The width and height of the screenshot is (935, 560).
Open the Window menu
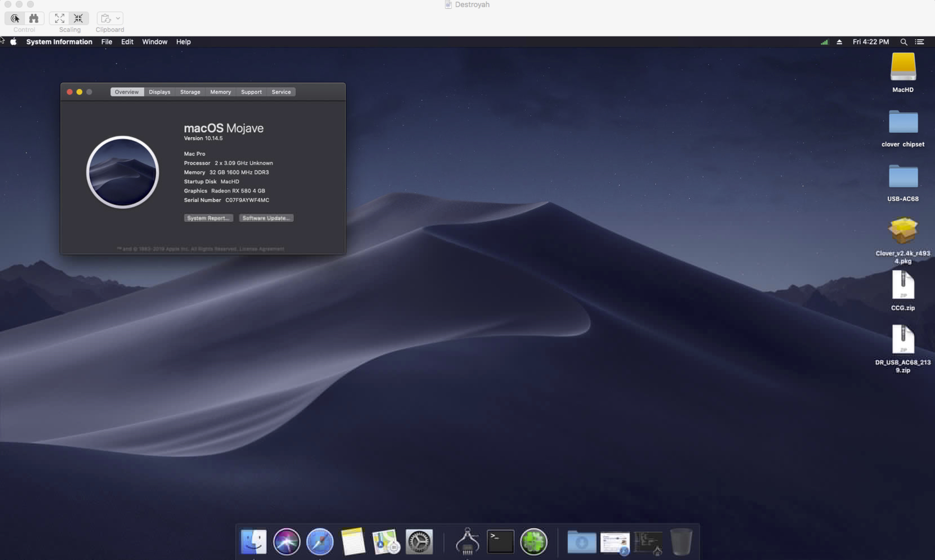point(155,42)
